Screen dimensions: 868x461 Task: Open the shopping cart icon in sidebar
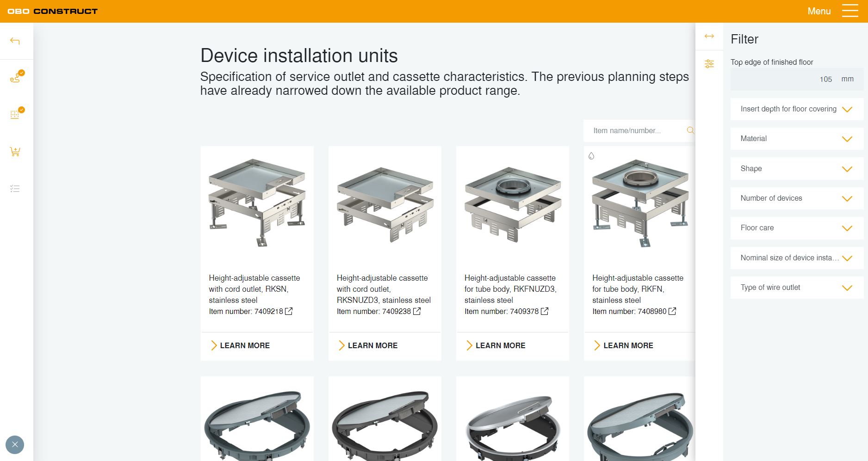(15, 151)
